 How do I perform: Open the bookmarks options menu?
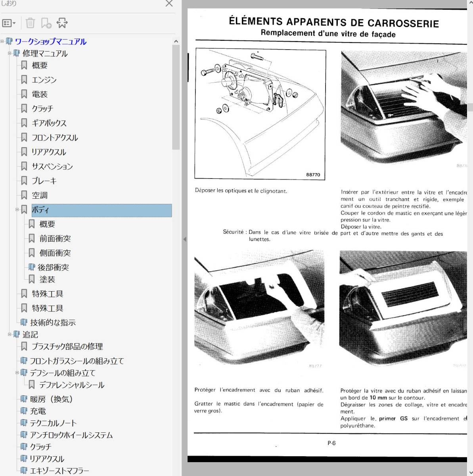9,23
